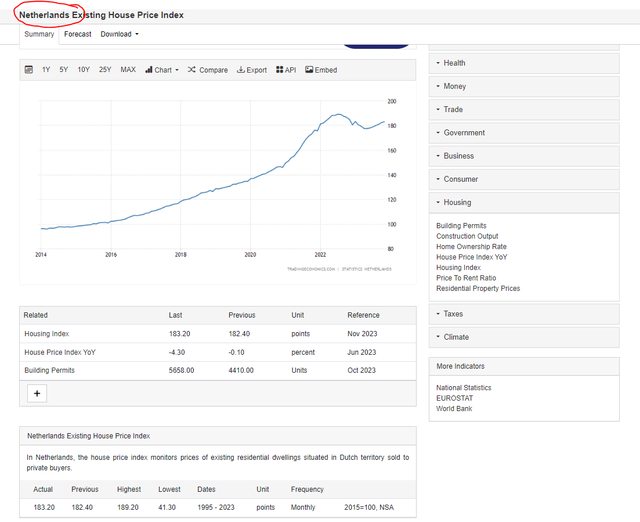Open the Building Permits sidebar link
640x522 pixels.
(461, 226)
